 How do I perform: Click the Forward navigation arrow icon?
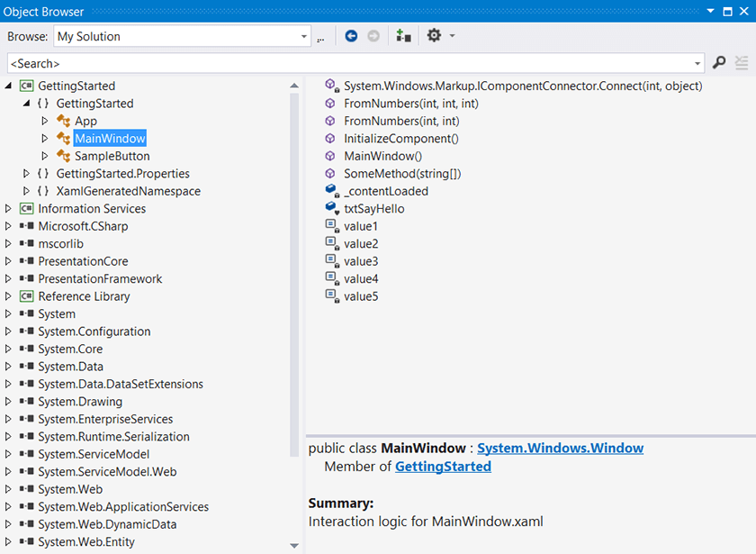tap(373, 36)
